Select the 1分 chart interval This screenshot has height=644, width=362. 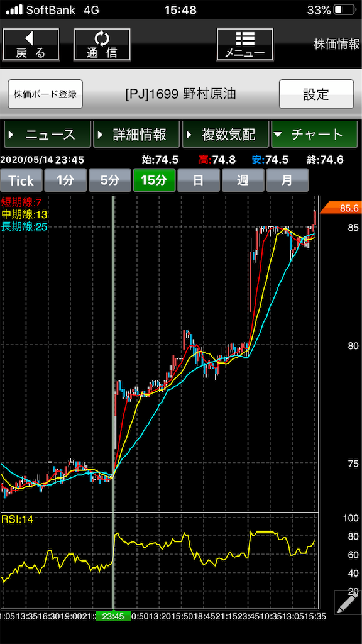pyautogui.click(x=65, y=180)
